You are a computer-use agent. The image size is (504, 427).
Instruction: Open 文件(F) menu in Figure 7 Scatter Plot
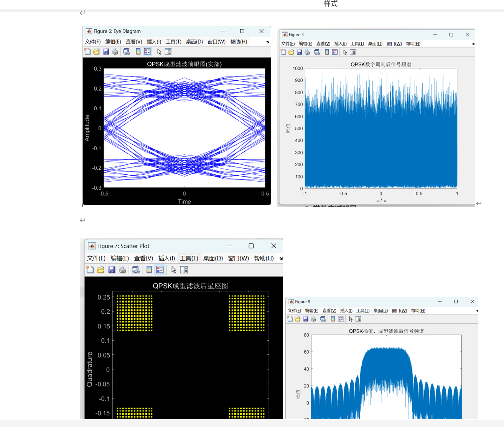(96, 258)
